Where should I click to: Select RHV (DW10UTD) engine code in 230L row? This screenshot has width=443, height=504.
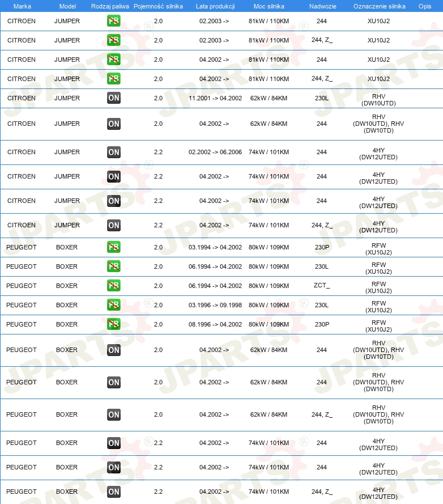379,100
